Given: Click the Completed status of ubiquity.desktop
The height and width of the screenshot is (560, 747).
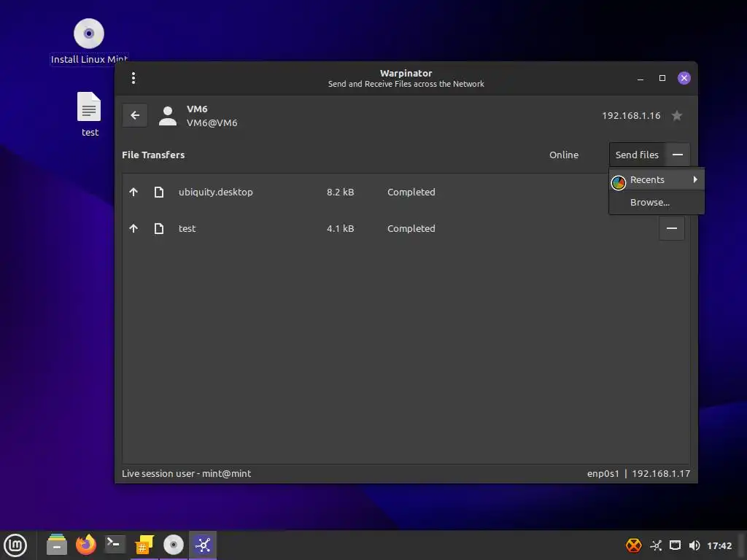Looking at the screenshot, I should [411, 192].
